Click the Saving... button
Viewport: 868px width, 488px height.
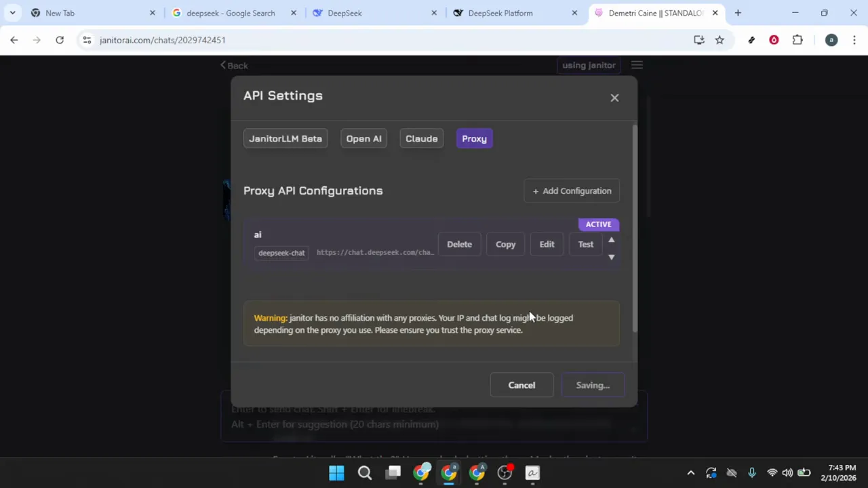pos(593,385)
